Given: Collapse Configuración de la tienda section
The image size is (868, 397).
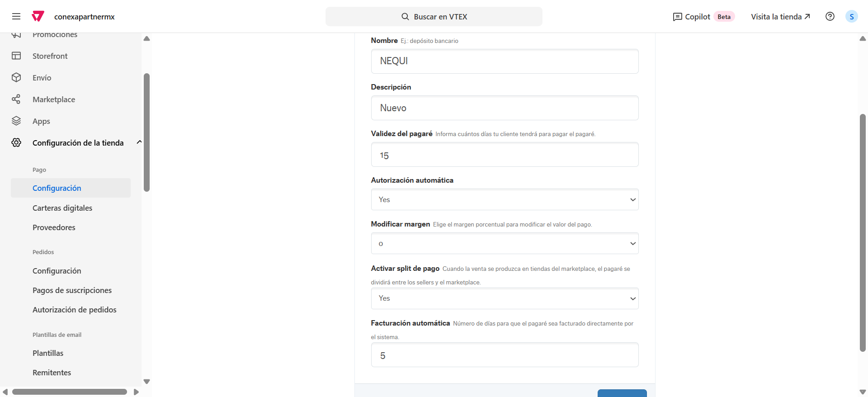Looking at the screenshot, I should point(139,142).
